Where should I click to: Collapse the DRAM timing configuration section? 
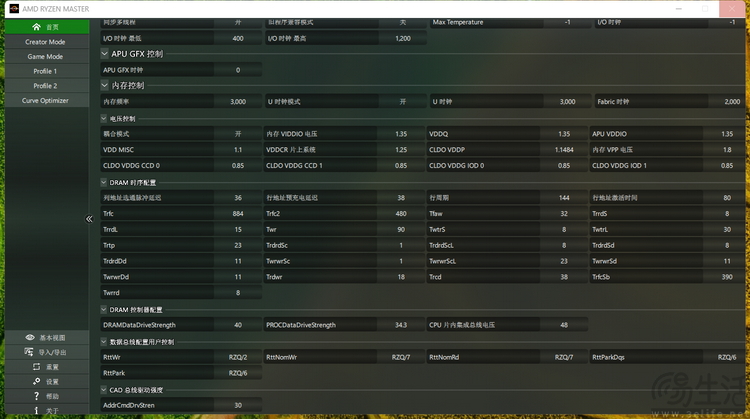[103, 182]
